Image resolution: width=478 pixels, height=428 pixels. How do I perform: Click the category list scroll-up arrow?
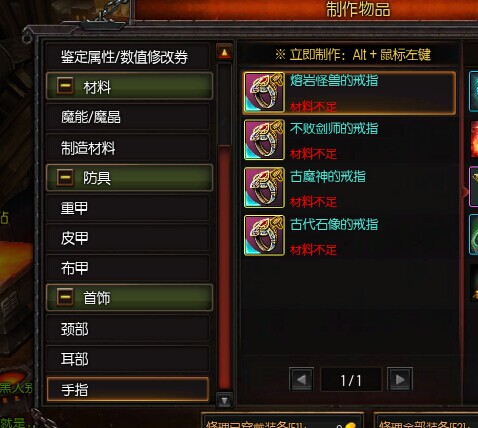[x=224, y=52]
